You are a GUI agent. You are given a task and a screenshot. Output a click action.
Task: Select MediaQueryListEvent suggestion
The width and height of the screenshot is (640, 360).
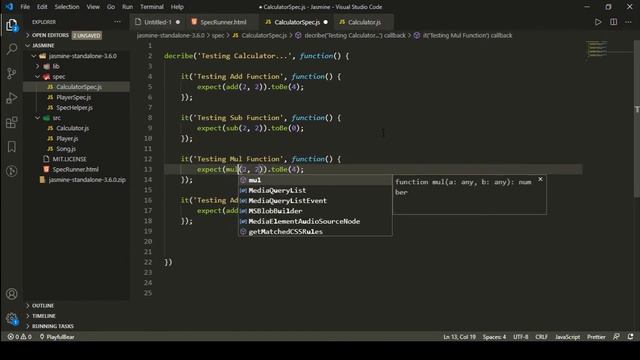(x=315, y=201)
